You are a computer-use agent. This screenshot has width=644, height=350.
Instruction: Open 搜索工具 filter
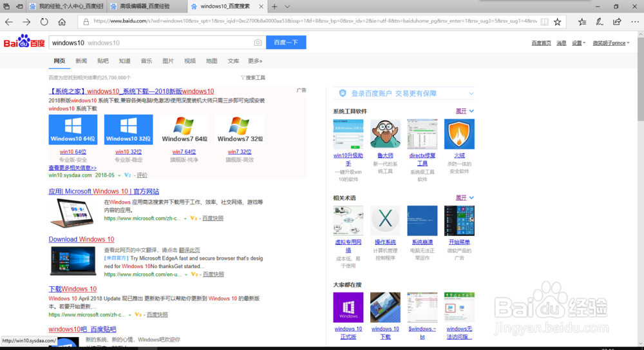click(252, 77)
